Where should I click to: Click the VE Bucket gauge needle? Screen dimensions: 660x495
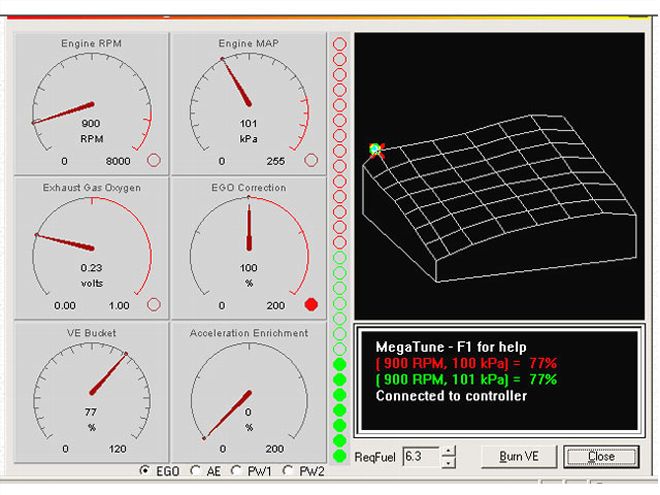[109, 374]
